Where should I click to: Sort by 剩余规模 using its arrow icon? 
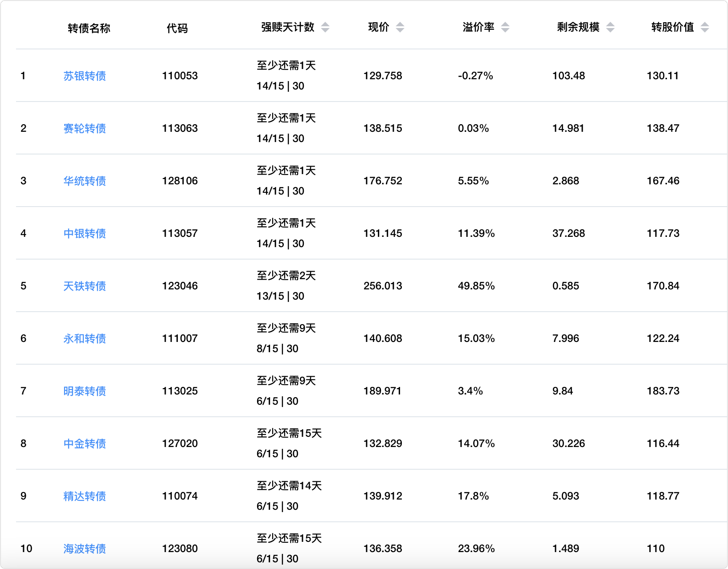point(610,28)
